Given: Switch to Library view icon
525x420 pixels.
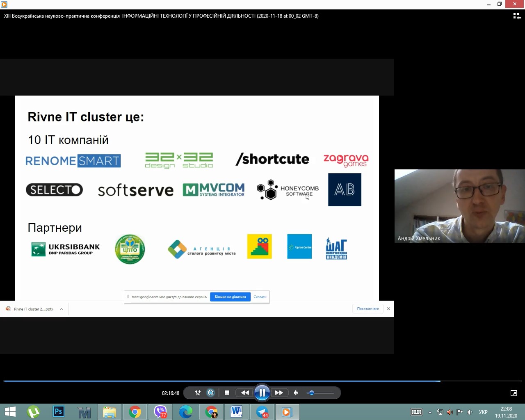Looking at the screenshot, I should point(517,16).
